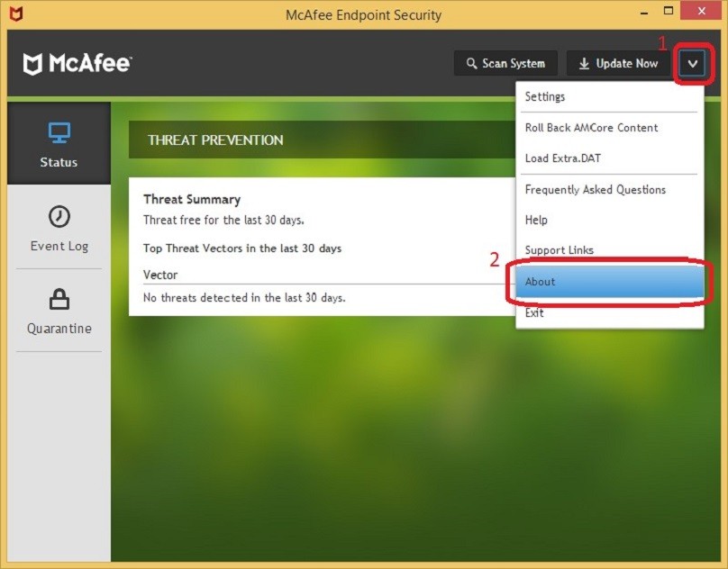Open Frequently Asked Questions
This screenshot has height=569, width=728.
[x=610, y=189]
